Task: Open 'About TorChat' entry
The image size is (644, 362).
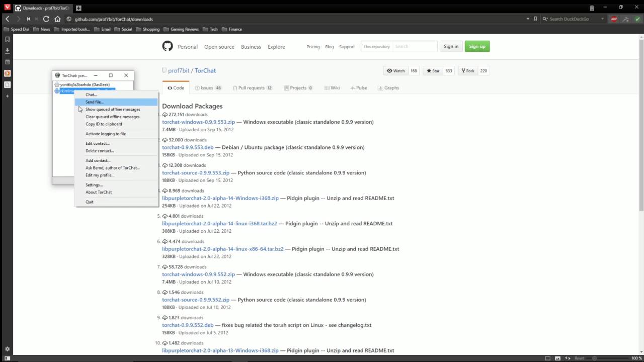Action: pyautogui.click(x=116, y=192)
